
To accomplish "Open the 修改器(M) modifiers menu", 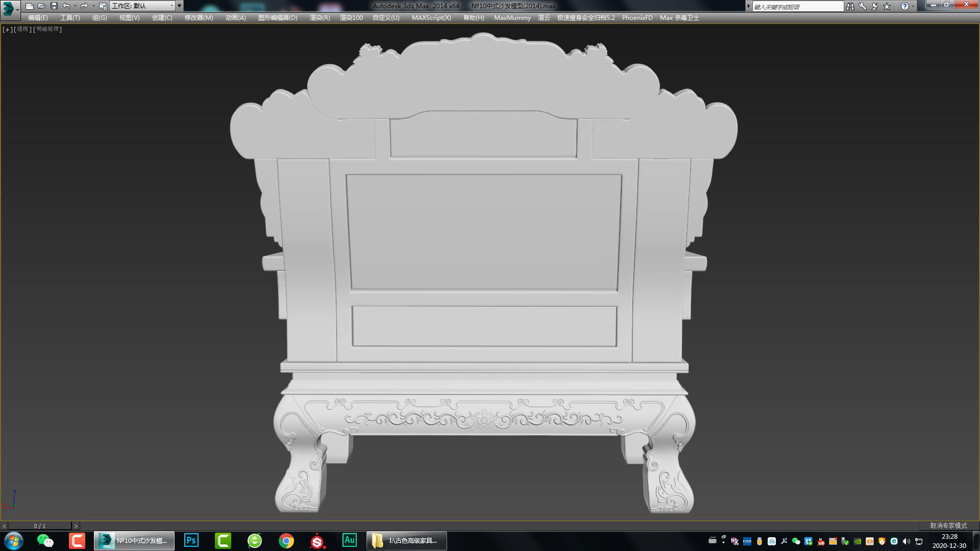I will click(198, 17).
